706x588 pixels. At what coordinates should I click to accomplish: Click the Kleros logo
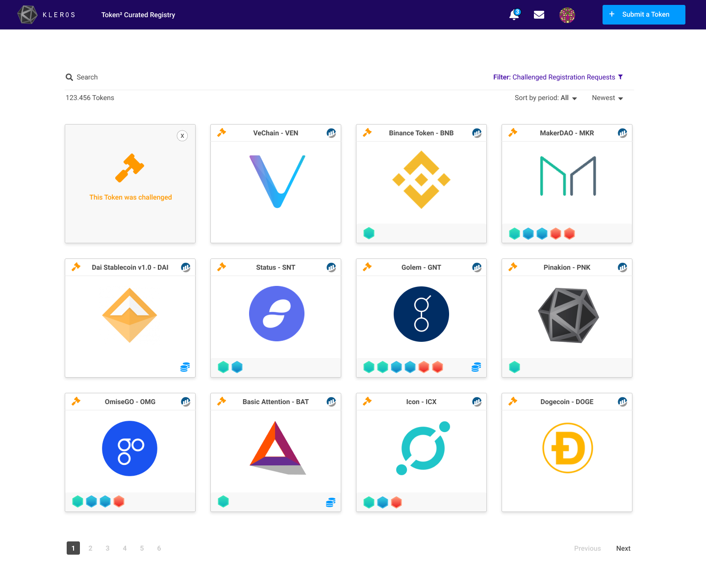47,15
